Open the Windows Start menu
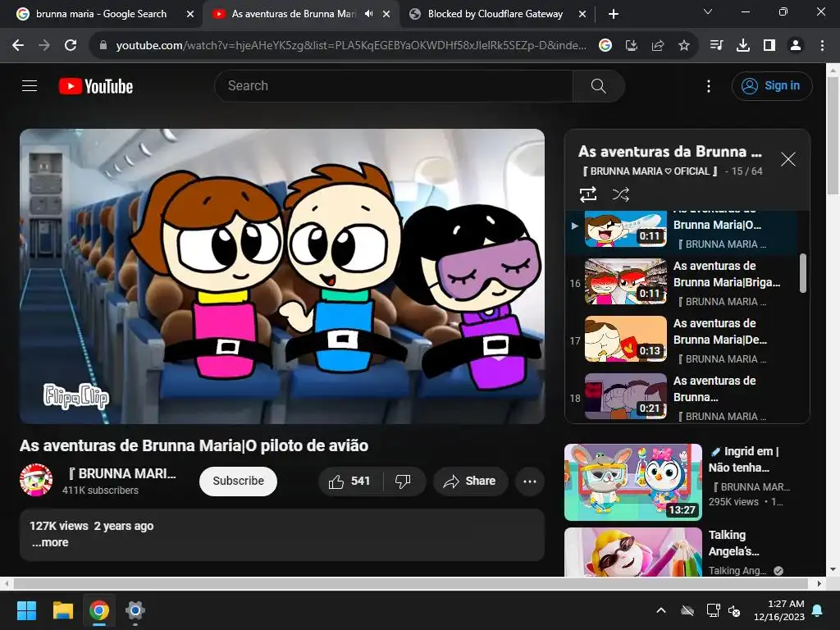This screenshot has height=630, width=840. 27,610
